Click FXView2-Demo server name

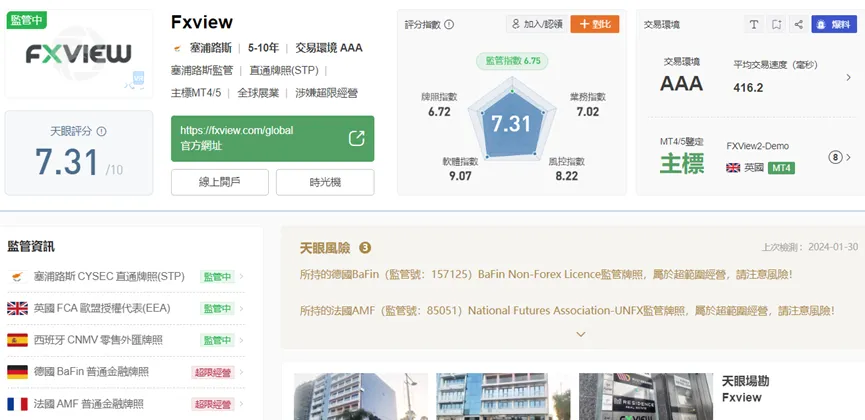pos(757,146)
